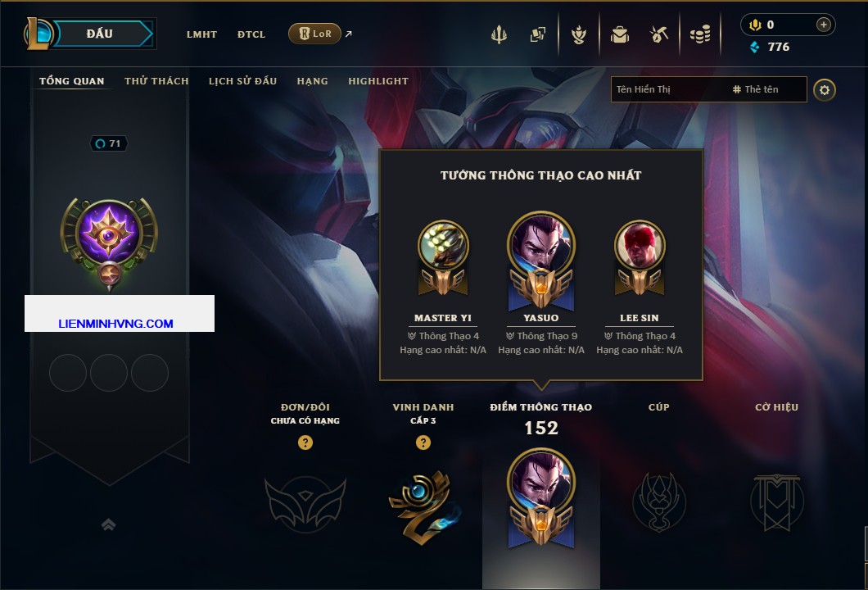This screenshot has height=590, width=868.
Task: Click the plus to purchase RP
Action: tap(824, 25)
